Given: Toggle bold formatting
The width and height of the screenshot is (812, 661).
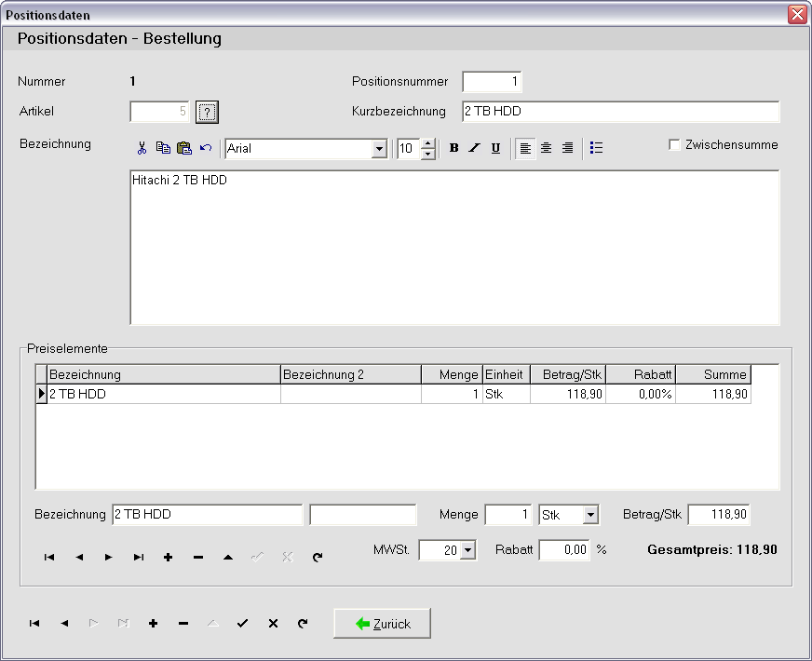Looking at the screenshot, I should (454, 148).
